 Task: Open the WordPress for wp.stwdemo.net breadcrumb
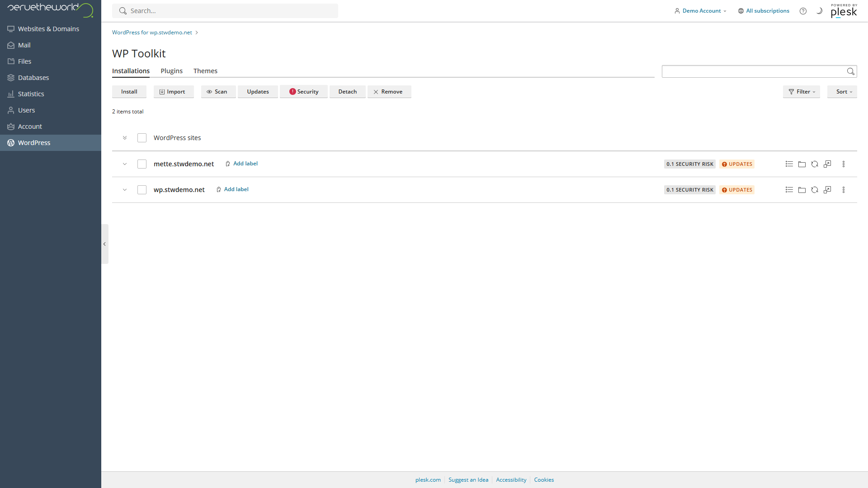[x=152, y=33]
